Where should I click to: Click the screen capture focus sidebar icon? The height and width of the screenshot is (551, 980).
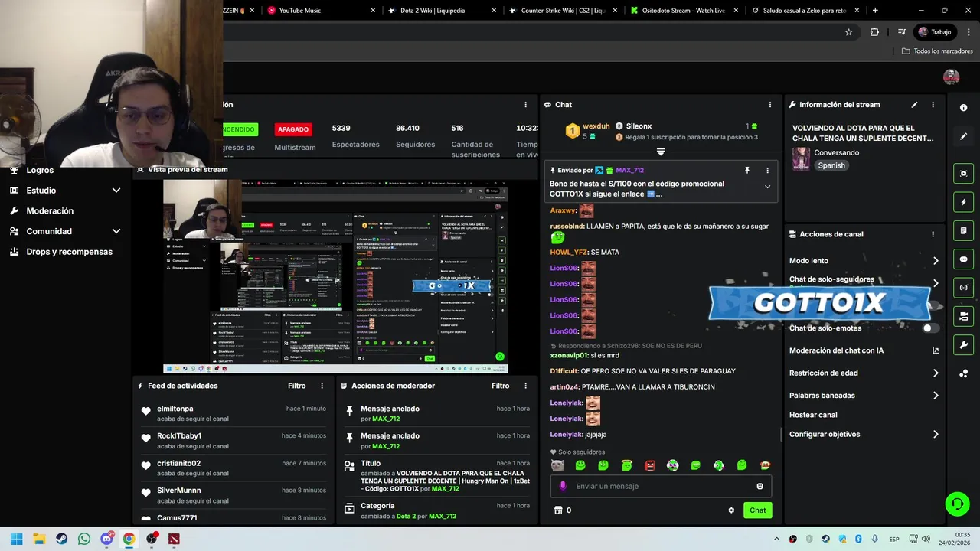tap(963, 174)
